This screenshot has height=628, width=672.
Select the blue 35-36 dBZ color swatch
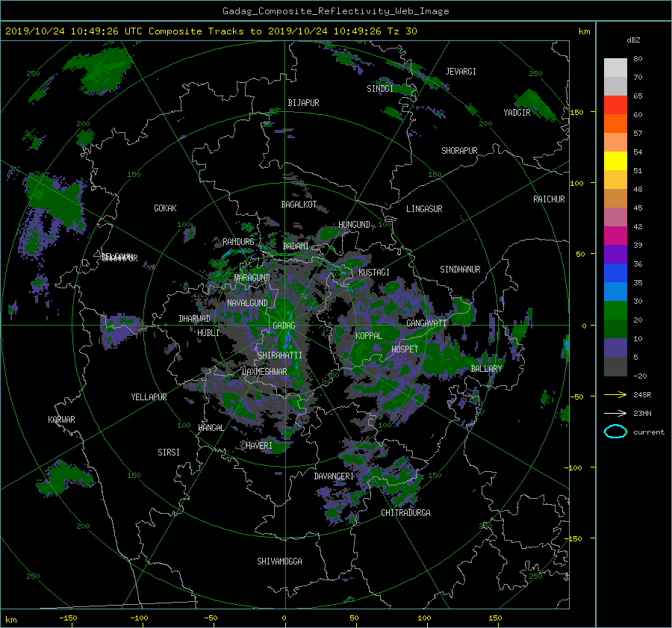615,273
